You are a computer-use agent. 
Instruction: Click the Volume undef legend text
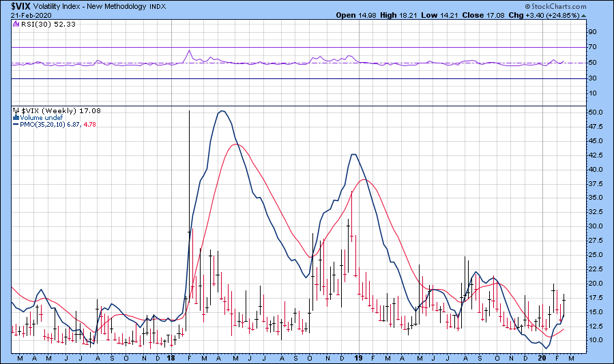coord(42,117)
